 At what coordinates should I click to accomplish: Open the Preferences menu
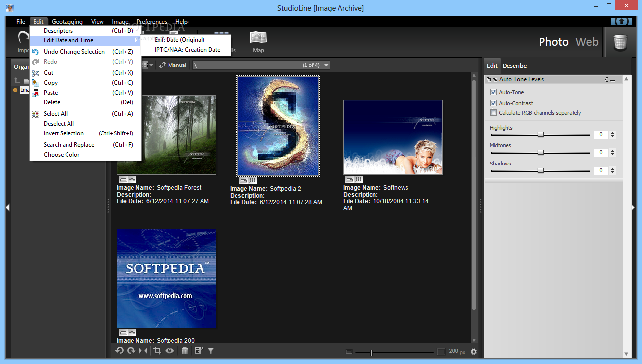click(x=152, y=22)
